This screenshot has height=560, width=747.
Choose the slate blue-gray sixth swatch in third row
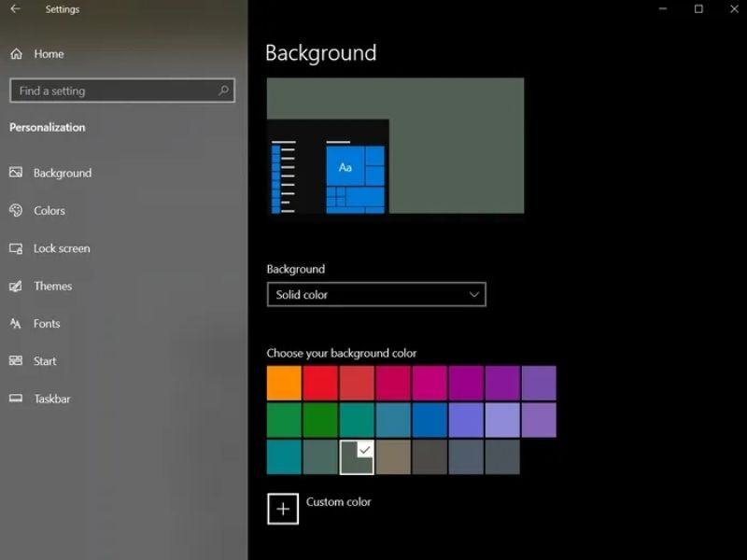(x=466, y=457)
